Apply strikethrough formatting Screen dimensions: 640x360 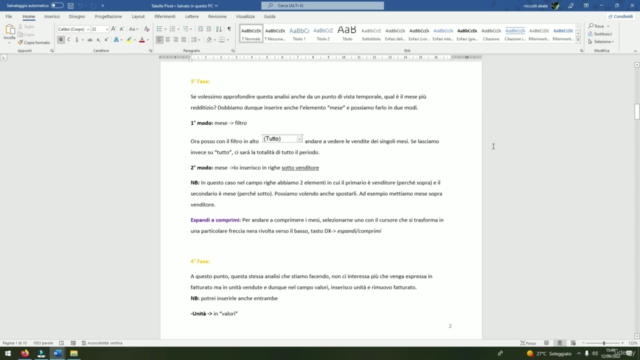(90, 40)
